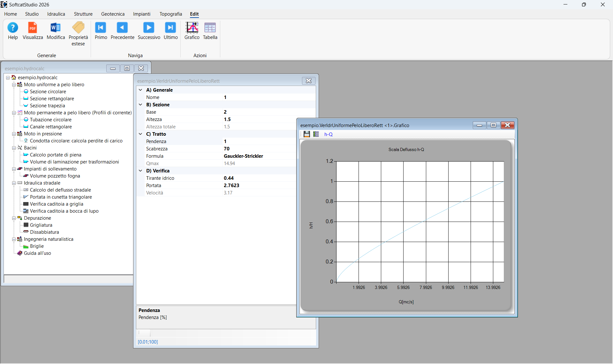Select Sezione rettangolare in the tree

(52, 99)
